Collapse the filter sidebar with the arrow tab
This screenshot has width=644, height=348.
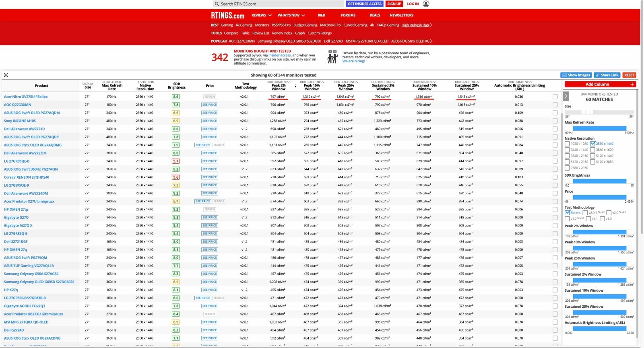click(x=566, y=96)
